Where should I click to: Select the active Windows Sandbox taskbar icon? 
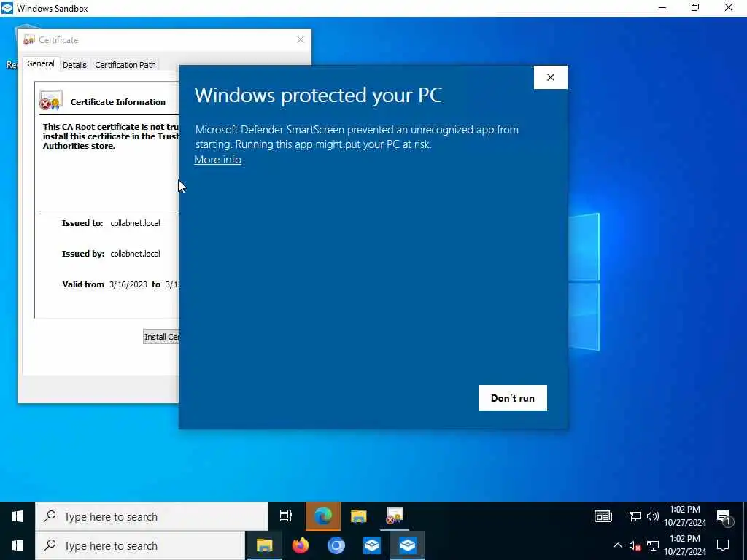pyautogui.click(x=407, y=545)
